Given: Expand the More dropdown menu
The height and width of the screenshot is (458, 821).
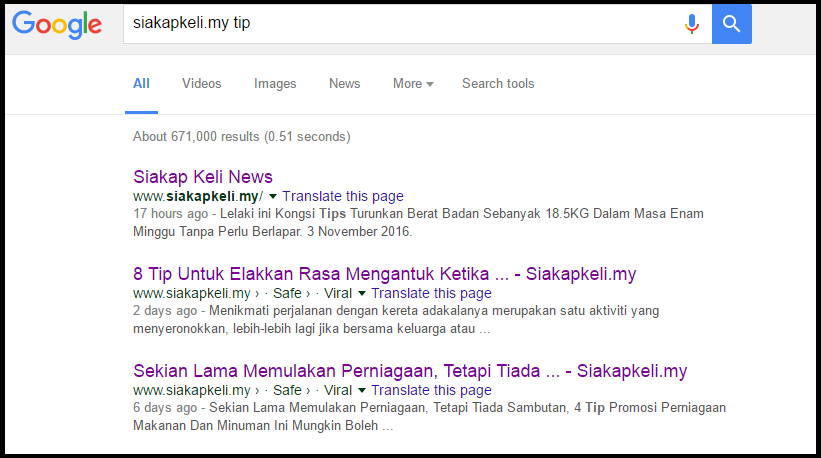Looking at the screenshot, I should click(x=413, y=84).
